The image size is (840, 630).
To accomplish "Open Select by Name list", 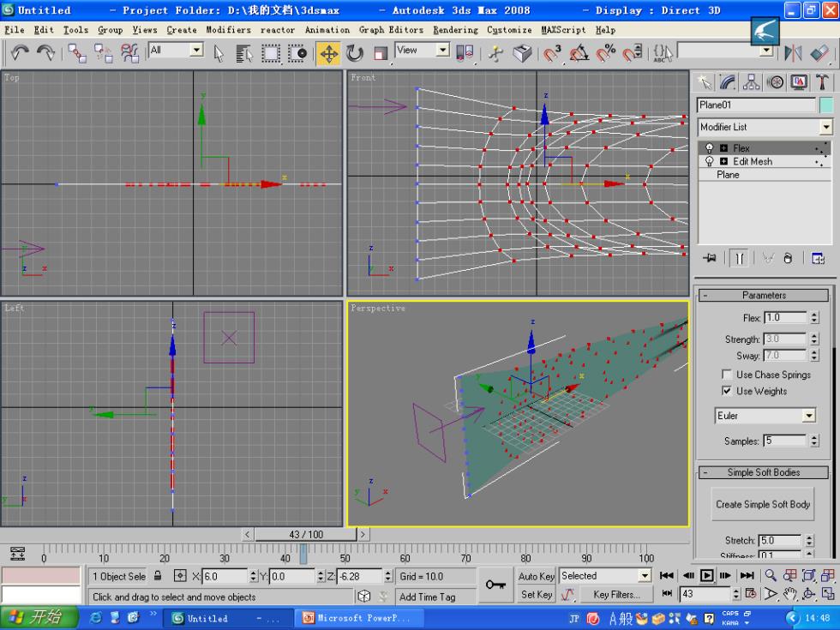I will tap(243, 53).
